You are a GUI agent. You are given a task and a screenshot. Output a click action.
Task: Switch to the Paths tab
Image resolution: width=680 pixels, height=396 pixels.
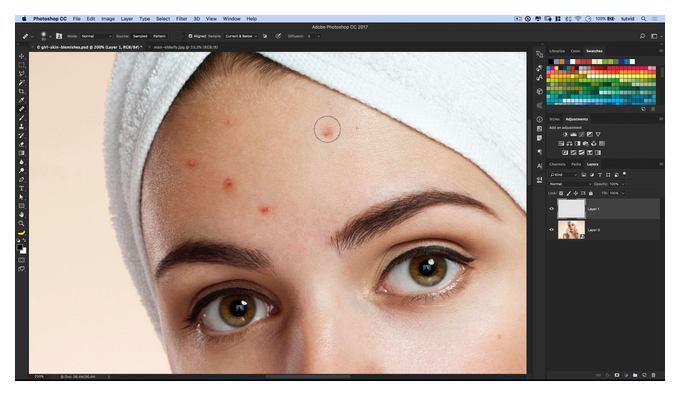coord(576,164)
